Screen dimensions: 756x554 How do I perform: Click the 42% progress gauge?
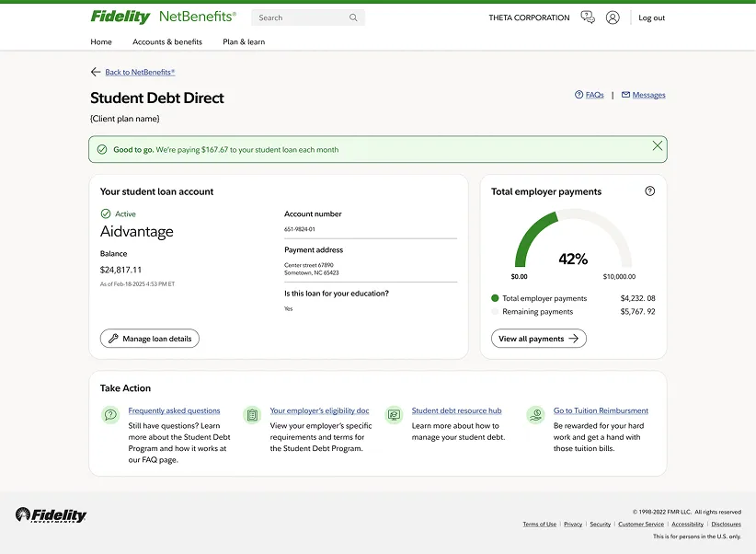click(x=573, y=239)
